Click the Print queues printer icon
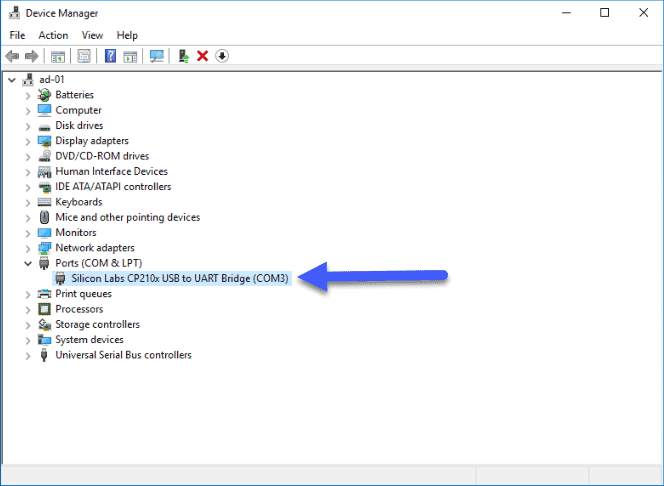 point(44,294)
